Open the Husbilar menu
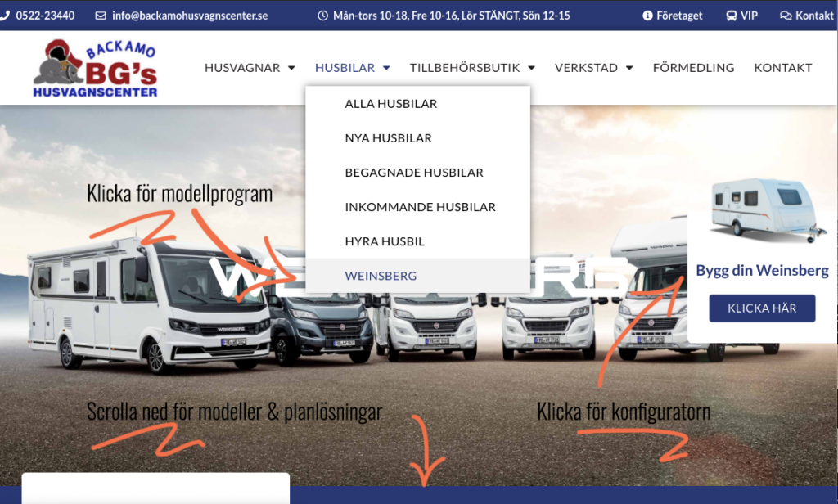The width and height of the screenshot is (838, 504). (x=345, y=68)
